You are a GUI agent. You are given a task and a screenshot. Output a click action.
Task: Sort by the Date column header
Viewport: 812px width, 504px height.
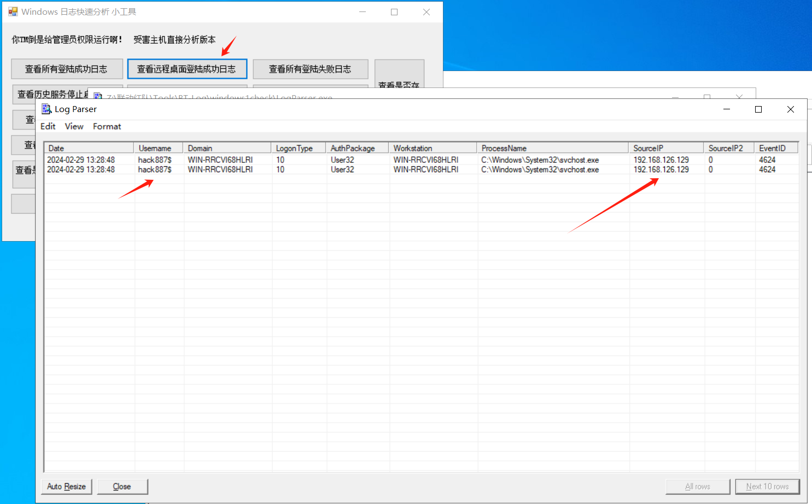pos(90,148)
